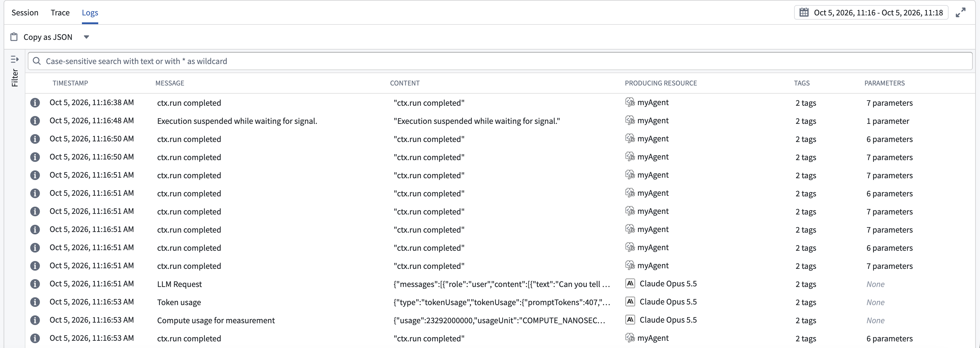Click Claude Opus 5.5 icon in LLM Request row
This screenshot has width=980, height=348.
point(630,283)
